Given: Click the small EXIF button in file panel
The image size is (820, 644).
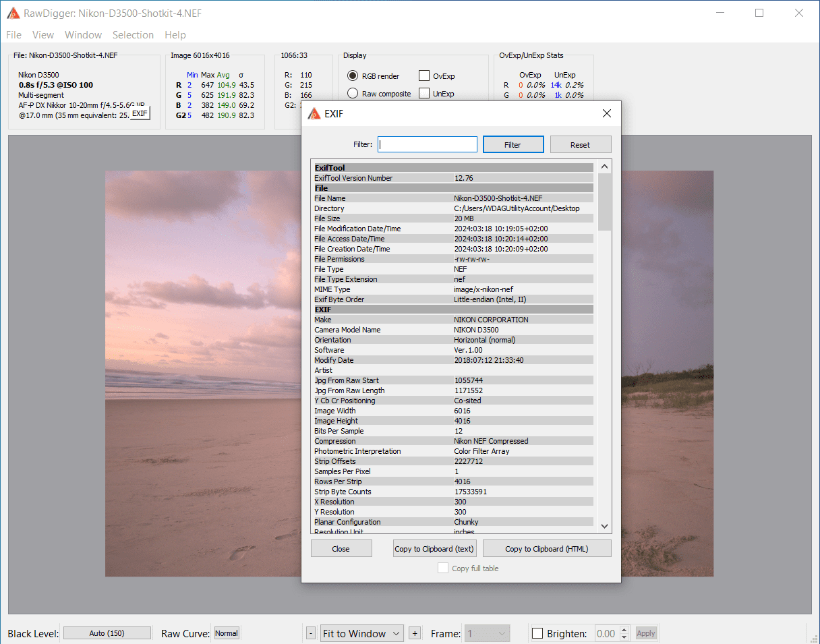Looking at the screenshot, I should (x=140, y=114).
